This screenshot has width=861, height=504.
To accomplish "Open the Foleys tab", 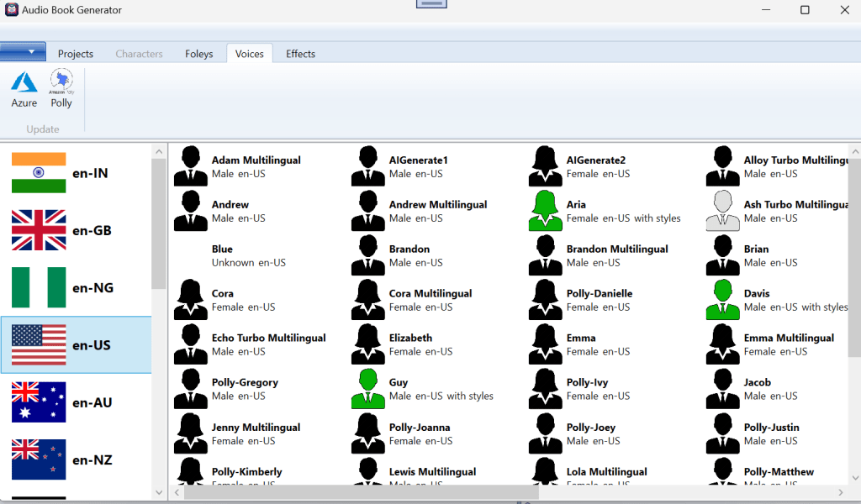I will point(199,54).
